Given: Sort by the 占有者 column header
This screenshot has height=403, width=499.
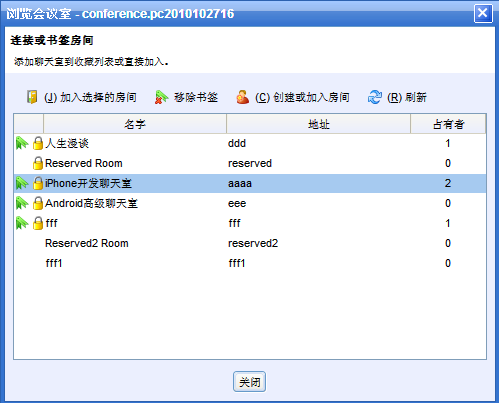Looking at the screenshot, I should click(x=448, y=124).
